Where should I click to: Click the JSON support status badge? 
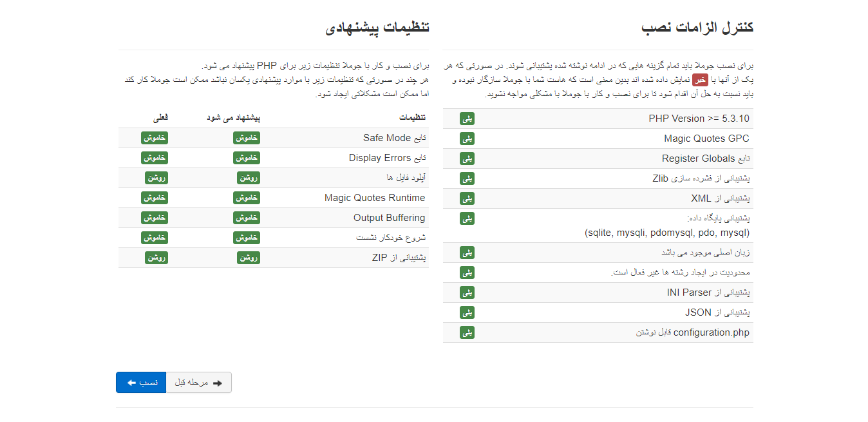pyautogui.click(x=467, y=312)
